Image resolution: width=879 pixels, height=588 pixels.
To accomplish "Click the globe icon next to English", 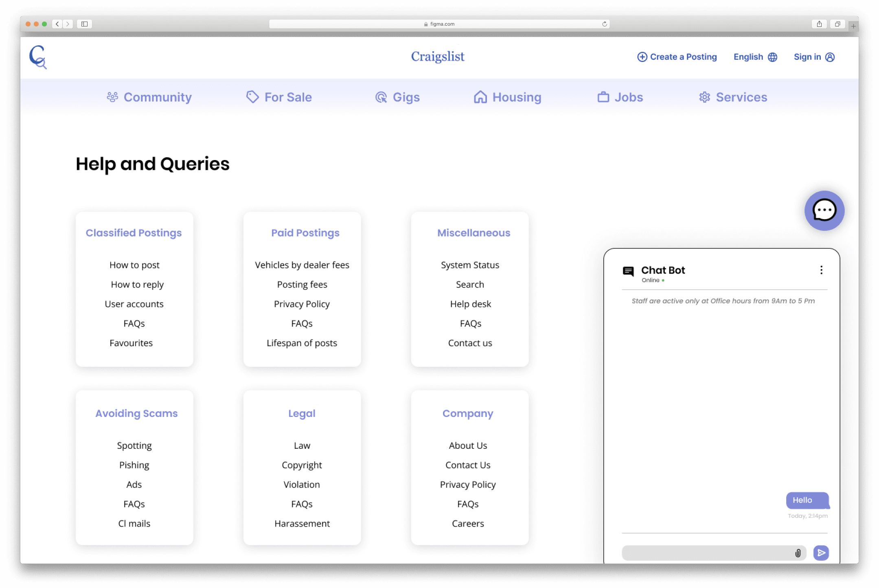I will pyautogui.click(x=772, y=57).
